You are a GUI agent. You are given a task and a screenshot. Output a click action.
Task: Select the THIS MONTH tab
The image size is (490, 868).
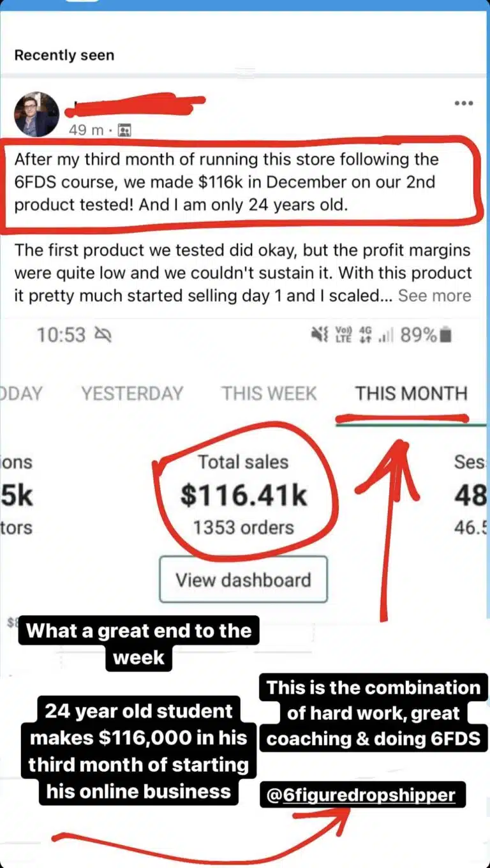[411, 393]
